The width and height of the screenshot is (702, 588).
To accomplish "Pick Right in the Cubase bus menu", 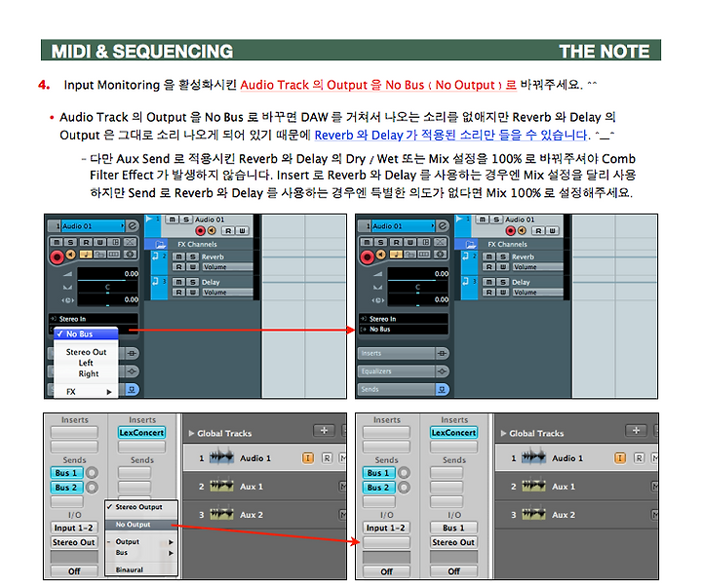I will (x=88, y=373).
